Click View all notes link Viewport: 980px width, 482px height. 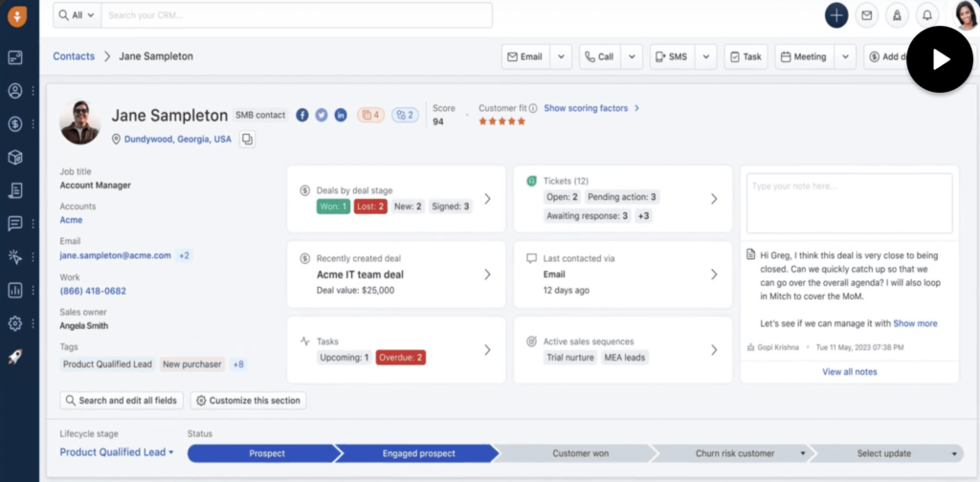[849, 372]
